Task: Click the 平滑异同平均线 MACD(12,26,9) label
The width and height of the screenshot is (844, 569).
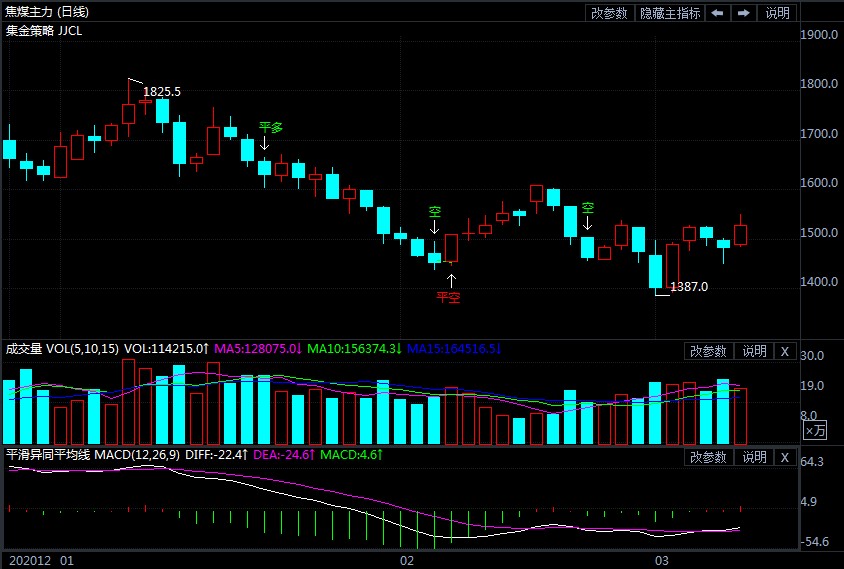Action: tap(93, 455)
